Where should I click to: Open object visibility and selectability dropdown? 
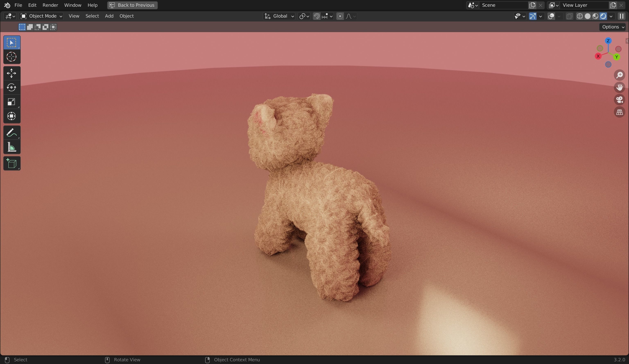coord(520,16)
